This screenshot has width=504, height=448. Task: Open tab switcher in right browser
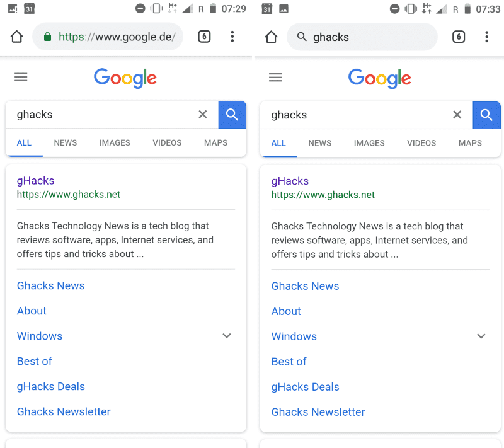[x=459, y=37]
